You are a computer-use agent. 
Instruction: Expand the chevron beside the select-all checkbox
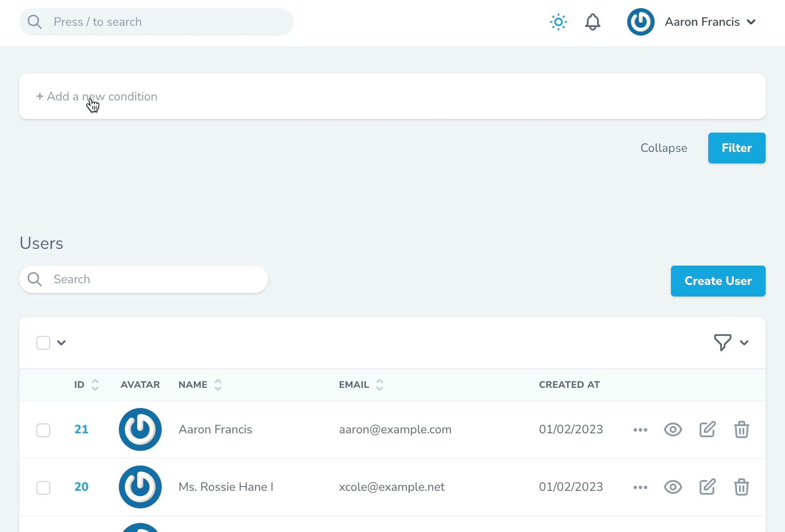click(x=61, y=342)
